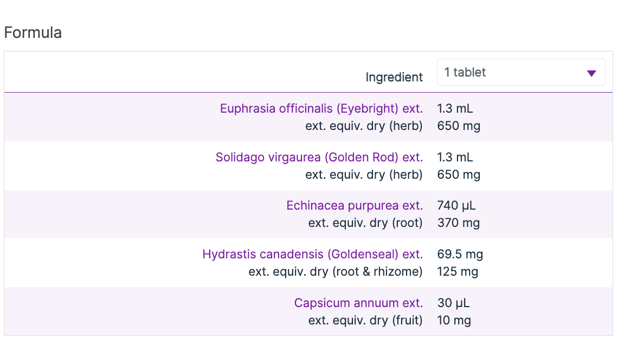Select the 69.5 mg Goldenseal amount
Screen dimensions: 618x364
460,254
